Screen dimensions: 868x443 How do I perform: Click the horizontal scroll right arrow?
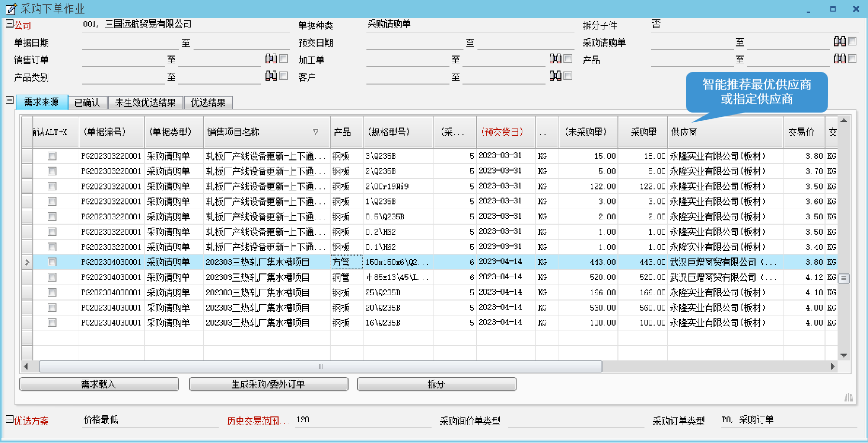832,367
